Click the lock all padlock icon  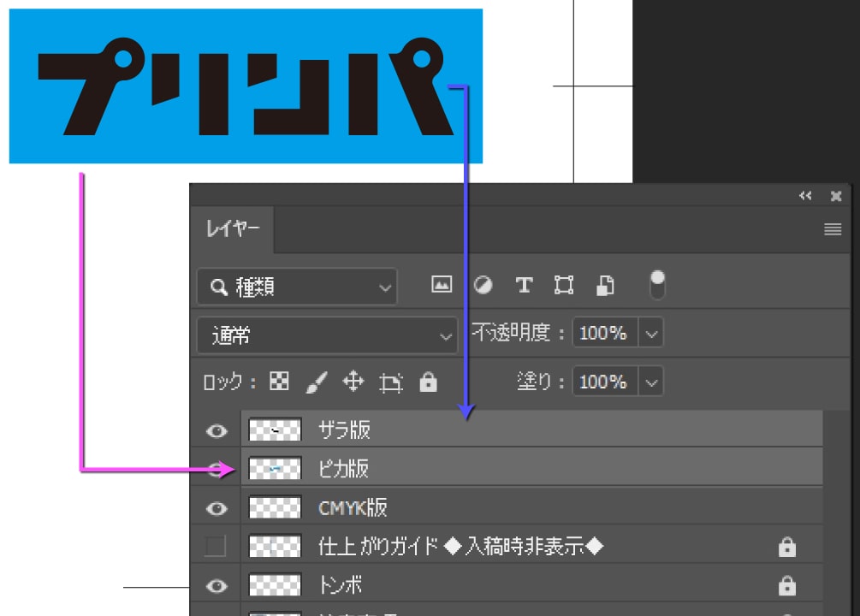429,382
